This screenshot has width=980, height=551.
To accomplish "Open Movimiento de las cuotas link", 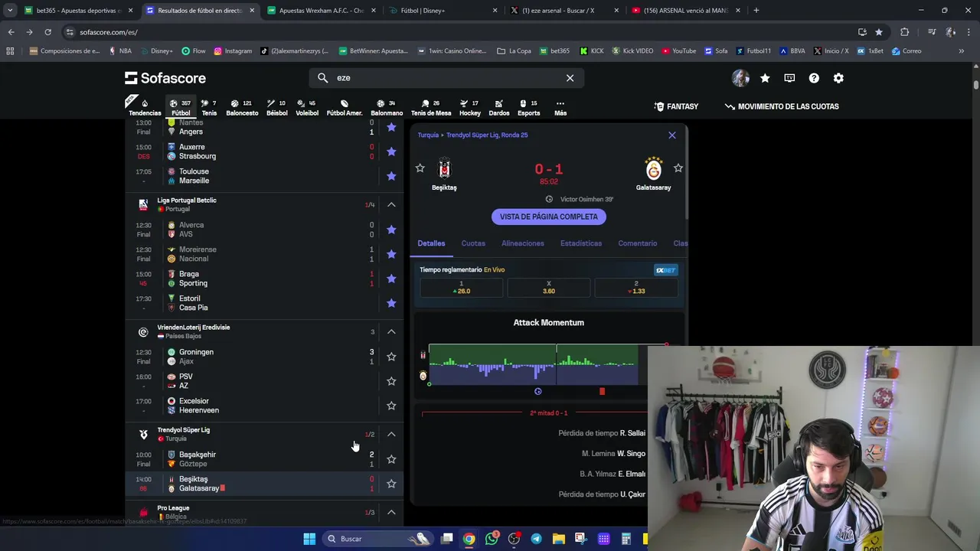I will pos(782,106).
